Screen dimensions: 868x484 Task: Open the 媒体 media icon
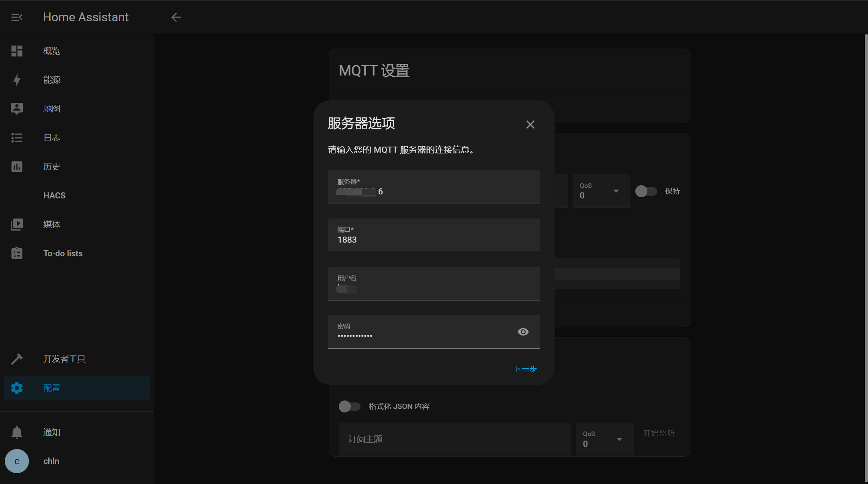coord(16,224)
